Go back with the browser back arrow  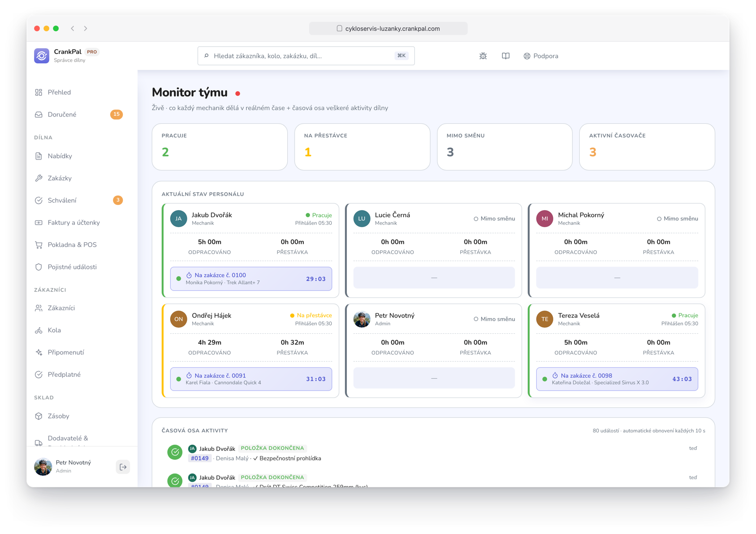pos(73,28)
